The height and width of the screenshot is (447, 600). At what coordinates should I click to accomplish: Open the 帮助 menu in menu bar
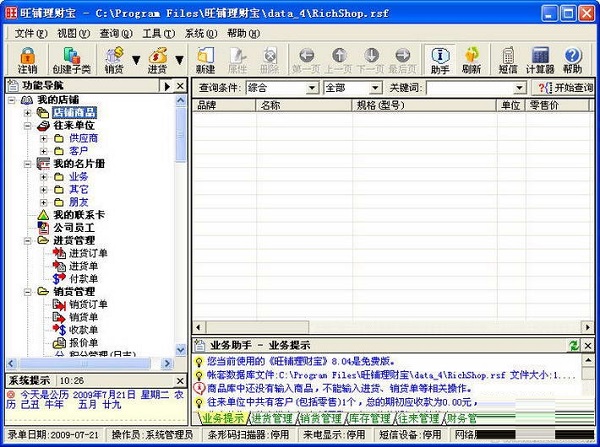pyautogui.click(x=243, y=34)
